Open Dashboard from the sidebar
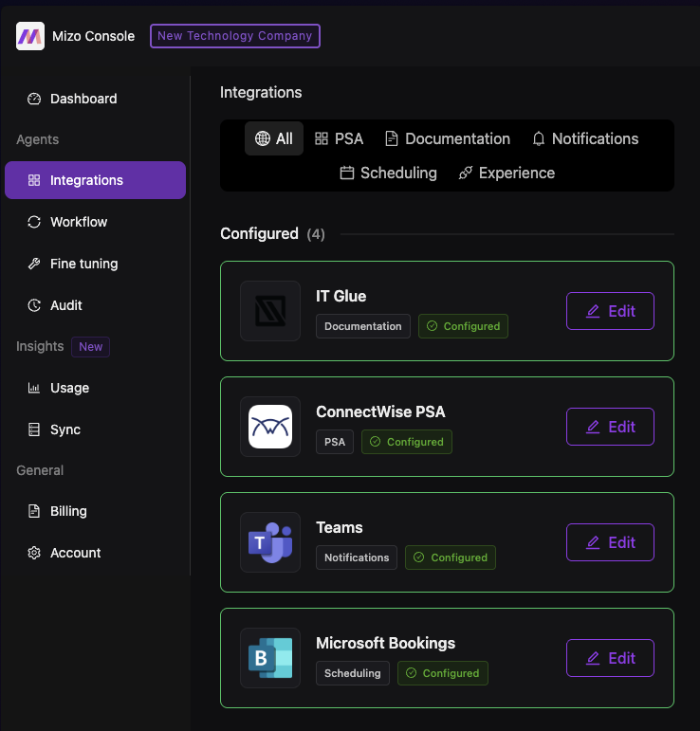 83,99
